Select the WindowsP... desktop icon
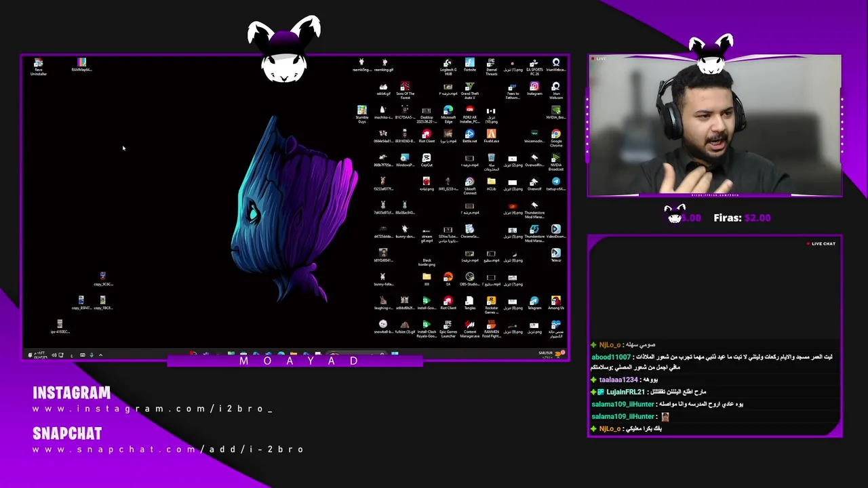The height and width of the screenshot is (488, 868). (x=405, y=160)
